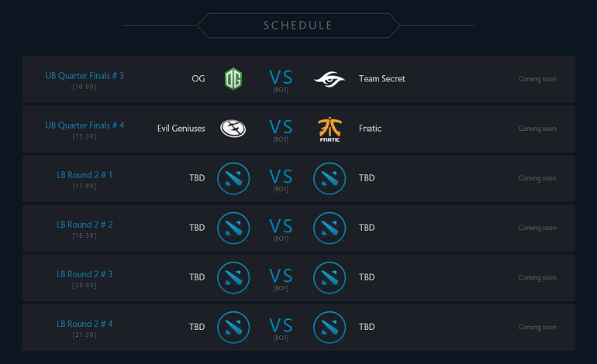Click Coming soon for OG versus Secret
597x364 pixels.
(537, 79)
